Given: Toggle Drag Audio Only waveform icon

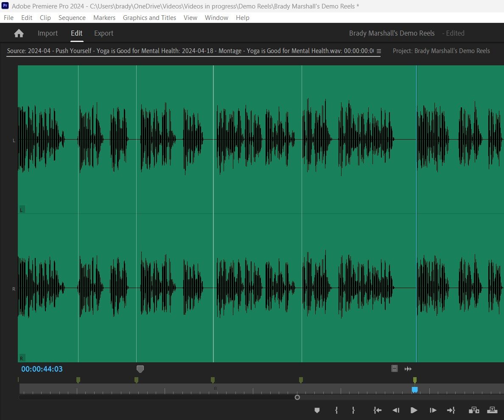Looking at the screenshot, I should coord(408,369).
